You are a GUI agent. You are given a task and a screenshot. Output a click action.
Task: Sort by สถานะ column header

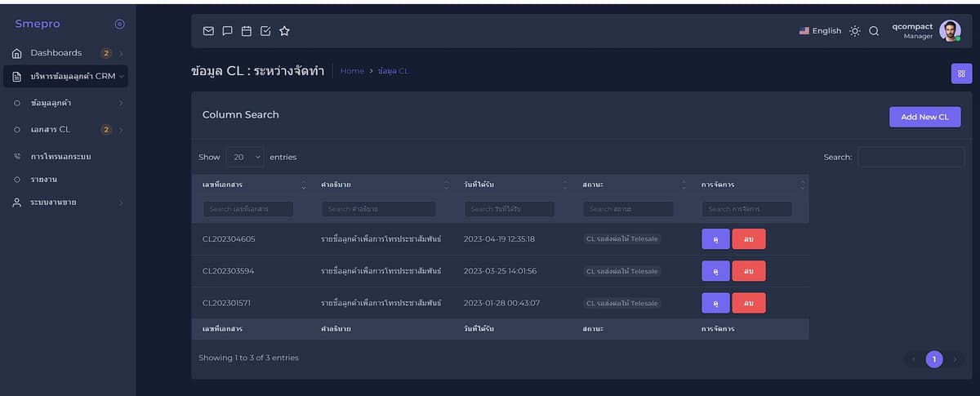(631, 185)
